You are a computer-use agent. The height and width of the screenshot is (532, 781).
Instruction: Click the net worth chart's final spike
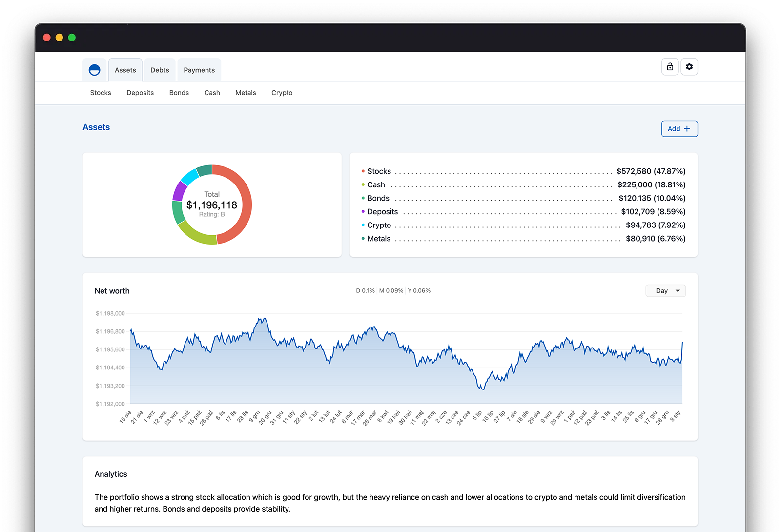coord(682,343)
